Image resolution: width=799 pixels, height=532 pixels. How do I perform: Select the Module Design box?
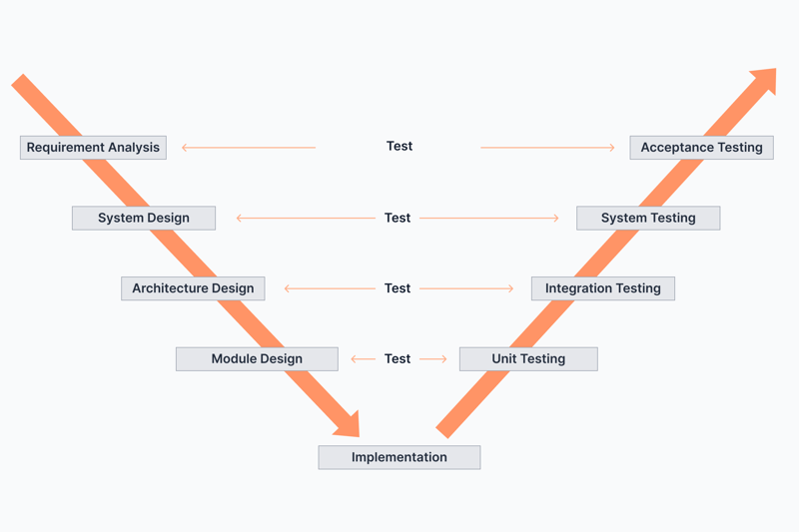[x=257, y=359]
